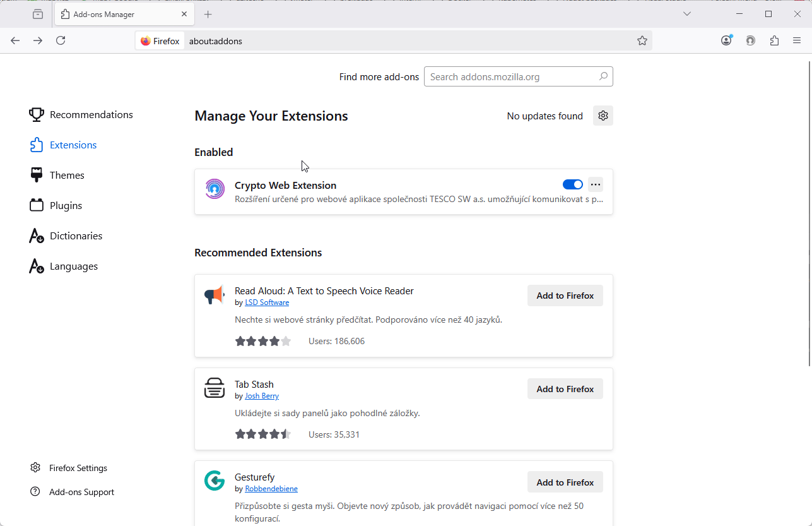Click the Crypto Web Extension logo icon
Screen dimensions: 812x526
[x=215, y=189]
